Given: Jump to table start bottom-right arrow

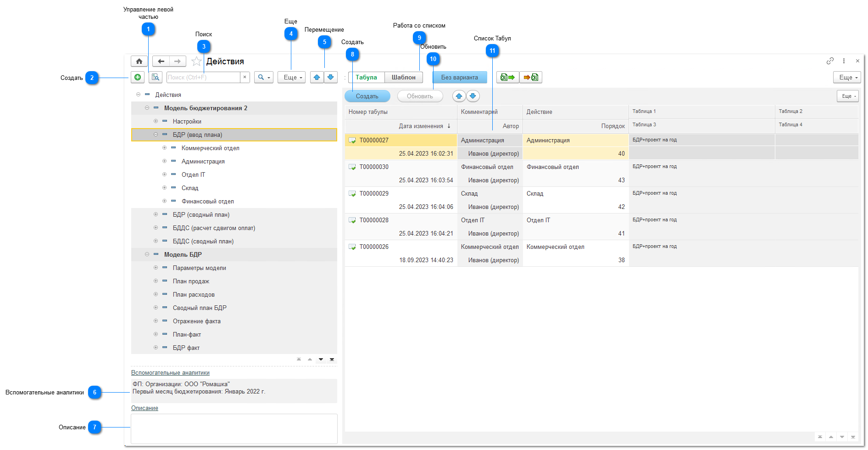Looking at the screenshot, I should pyautogui.click(x=820, y=437).
